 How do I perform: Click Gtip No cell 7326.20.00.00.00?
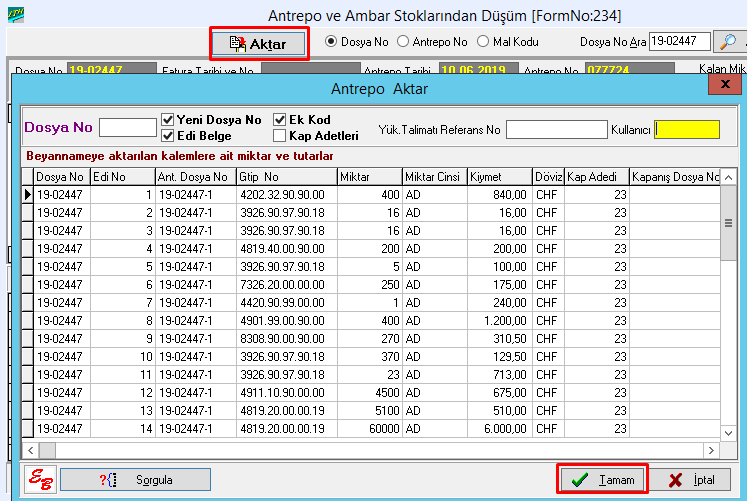tap(287, 285)
